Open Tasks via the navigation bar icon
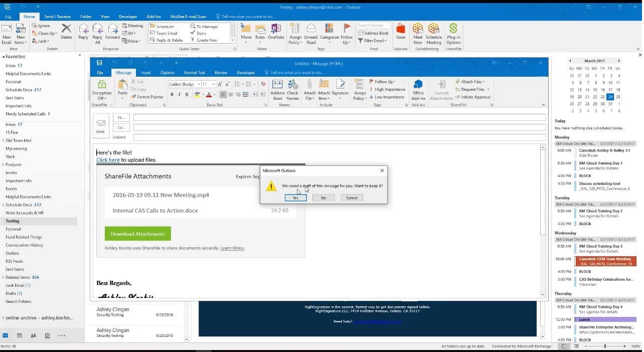Viewport: 644px width, 352px height. (47, 335)
